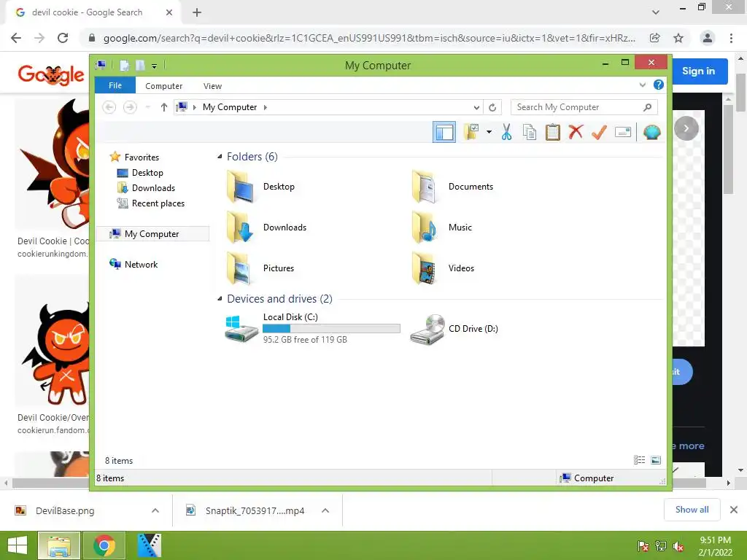The width and height of the screenshot is (747, 560).
Task: Toggle the navigation pane toolbar button
Action: (x=444, y=132)
